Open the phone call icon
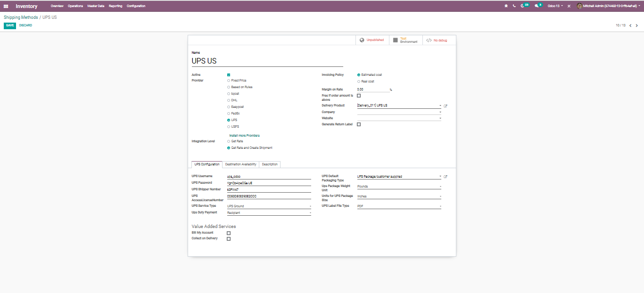Screen dimensions: 644x293 pyautogui.click(x=514, y=6)
